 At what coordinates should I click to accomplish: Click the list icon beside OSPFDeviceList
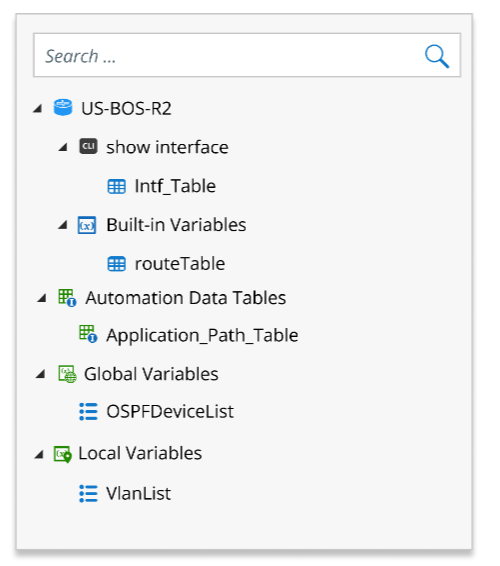click(88, 412)
